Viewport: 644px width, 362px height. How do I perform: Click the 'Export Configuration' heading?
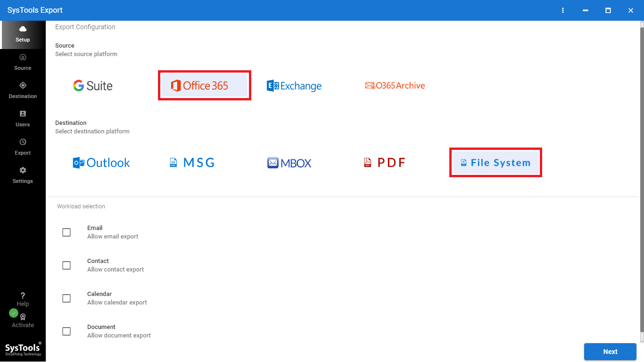(85, 27)
